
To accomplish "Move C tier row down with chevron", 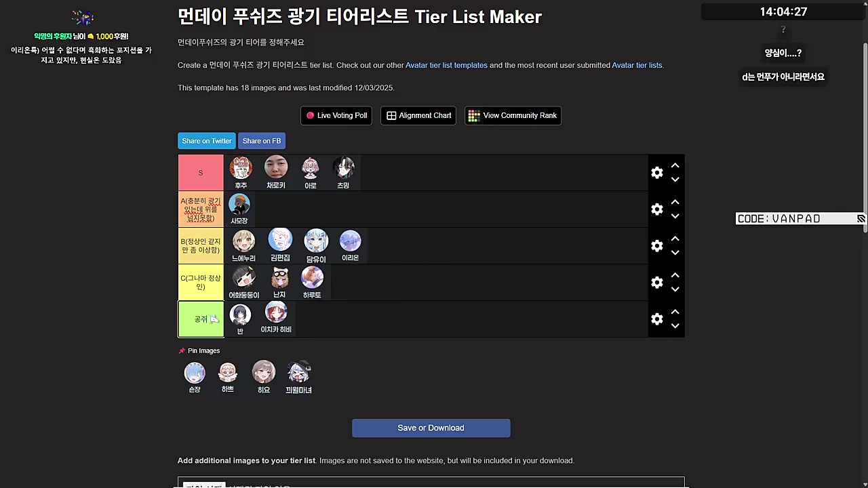I will click(x=675, y=290).
